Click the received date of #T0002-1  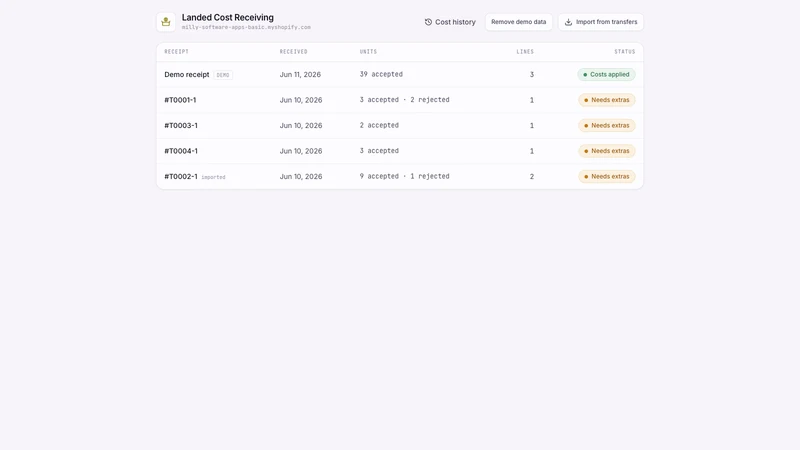pyautogui.click(x=301, y=177)
